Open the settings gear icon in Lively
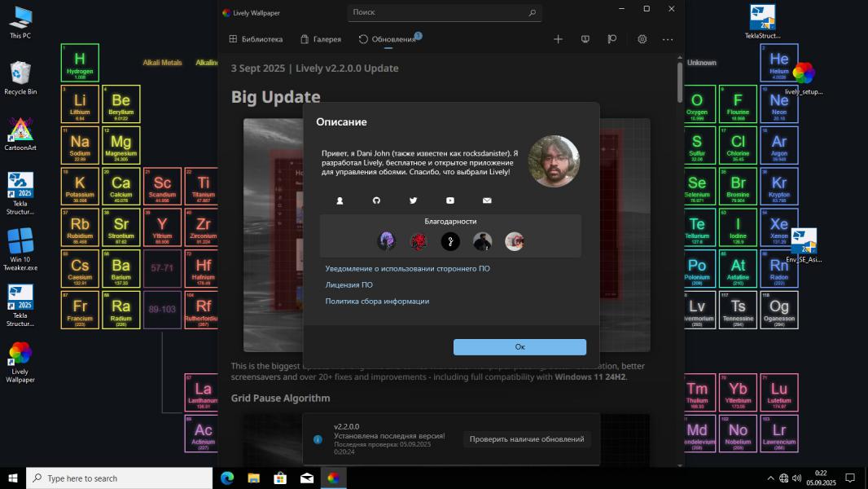Screen dimensions: 868x489 pos(642,39)
